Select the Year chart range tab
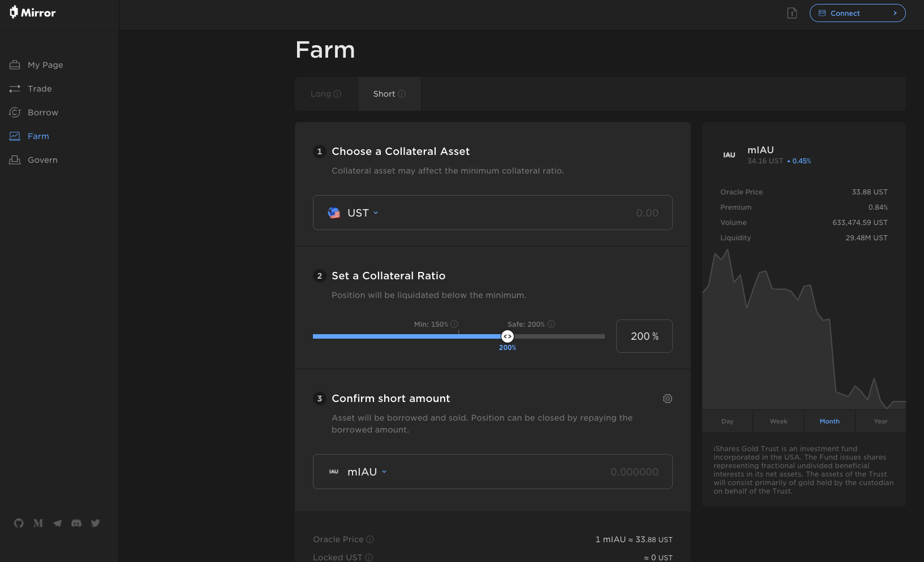The height and width of the screenshot is (562, 924). (880, 421)
